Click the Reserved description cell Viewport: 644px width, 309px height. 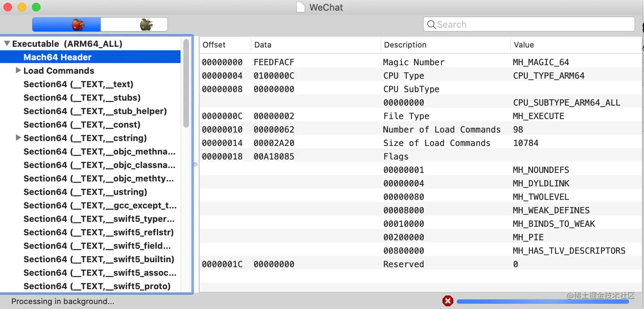[403, 264]
